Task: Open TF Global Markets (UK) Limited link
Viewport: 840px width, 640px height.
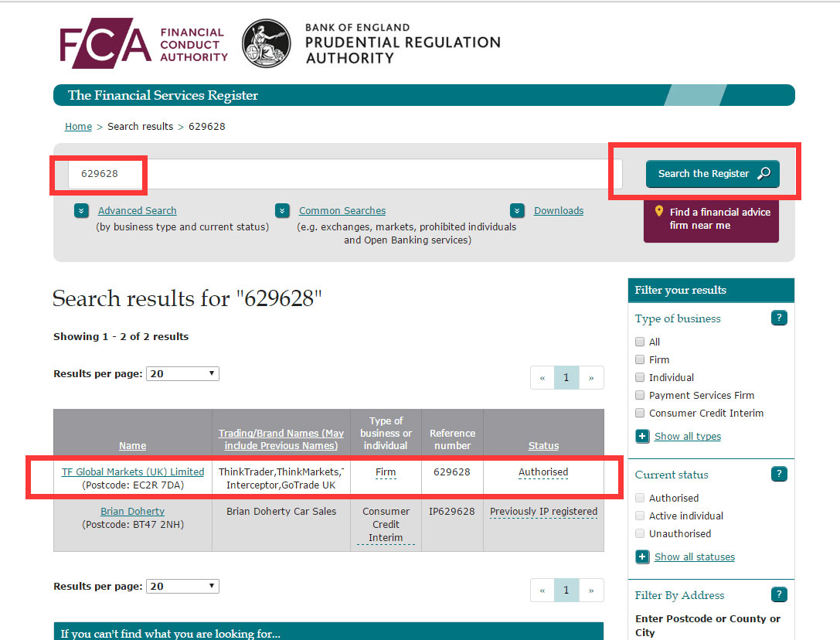Action: (x=133, y=471)
